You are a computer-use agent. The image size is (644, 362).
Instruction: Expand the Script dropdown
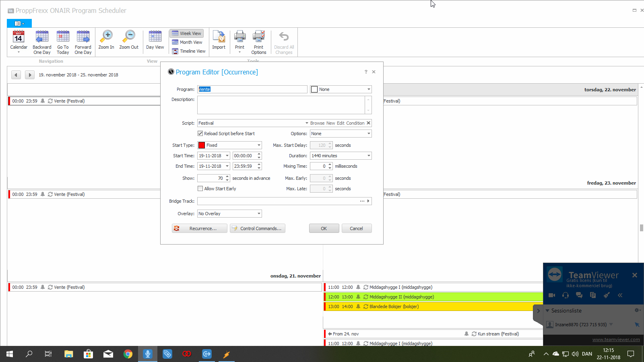(307, 123)
